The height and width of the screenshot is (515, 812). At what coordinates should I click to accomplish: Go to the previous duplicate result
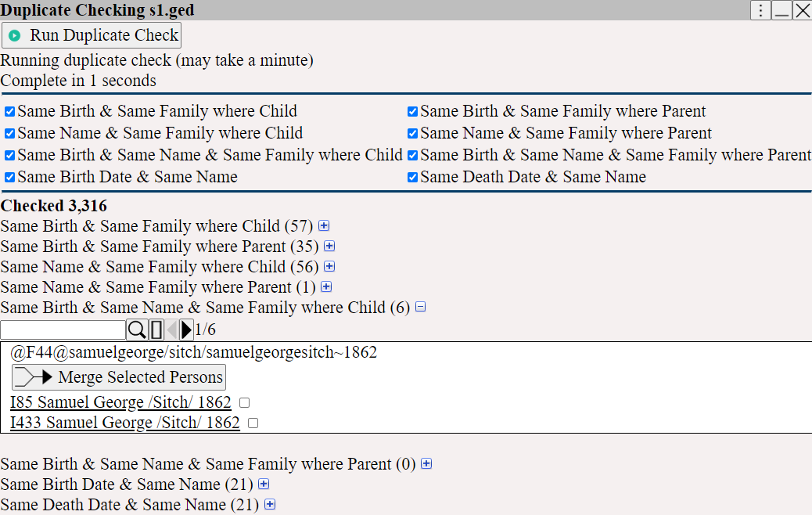[171, 330]
